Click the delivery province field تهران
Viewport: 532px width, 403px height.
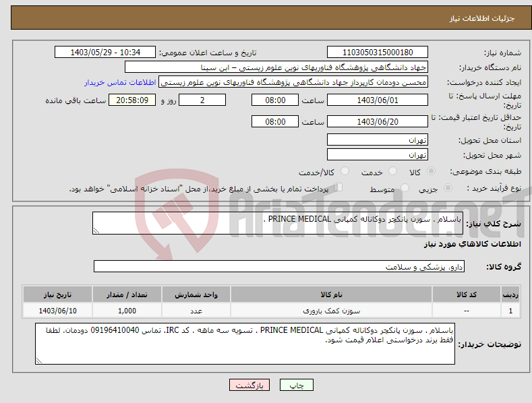378,139
